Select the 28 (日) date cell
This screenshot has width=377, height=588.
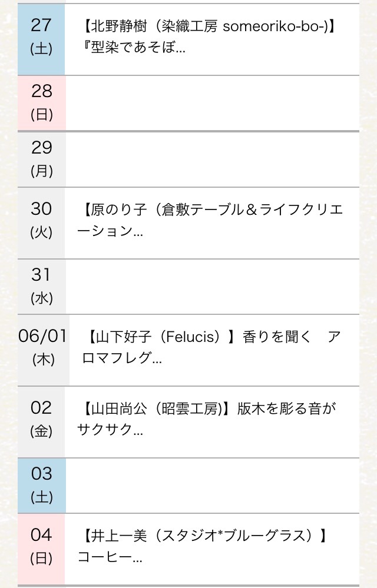(42, 103)
